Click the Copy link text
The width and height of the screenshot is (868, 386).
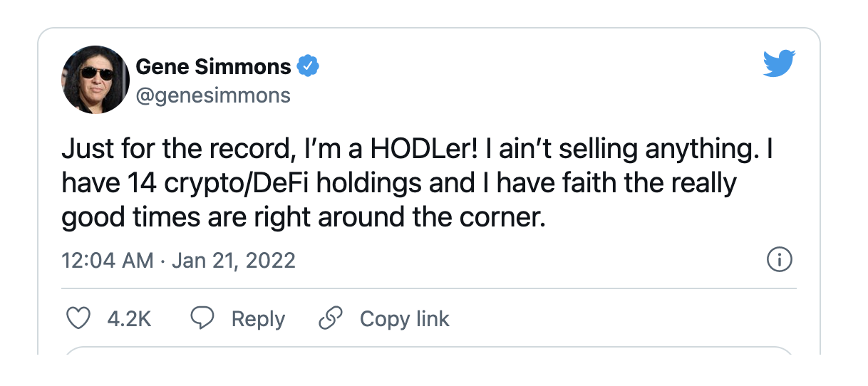pos(404,318)
